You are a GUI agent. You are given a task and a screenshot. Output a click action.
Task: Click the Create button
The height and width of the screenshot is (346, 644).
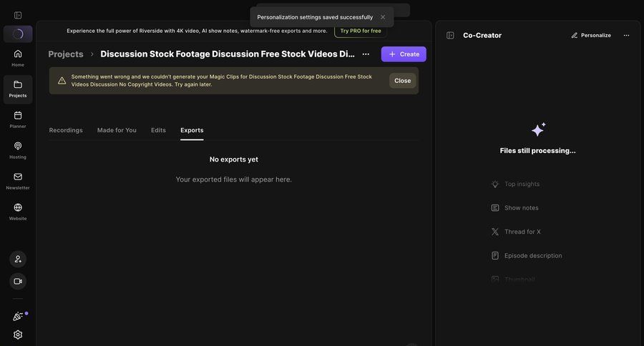click(x=404, y=54)
